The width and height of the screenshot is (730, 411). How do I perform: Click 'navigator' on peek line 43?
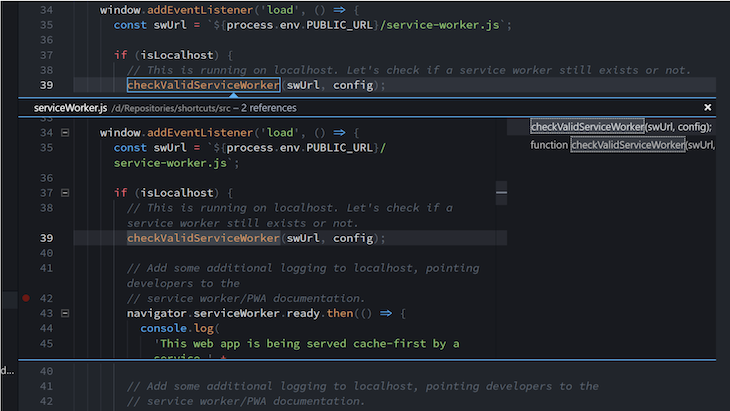pyautogui.click(x=157, y=313)
